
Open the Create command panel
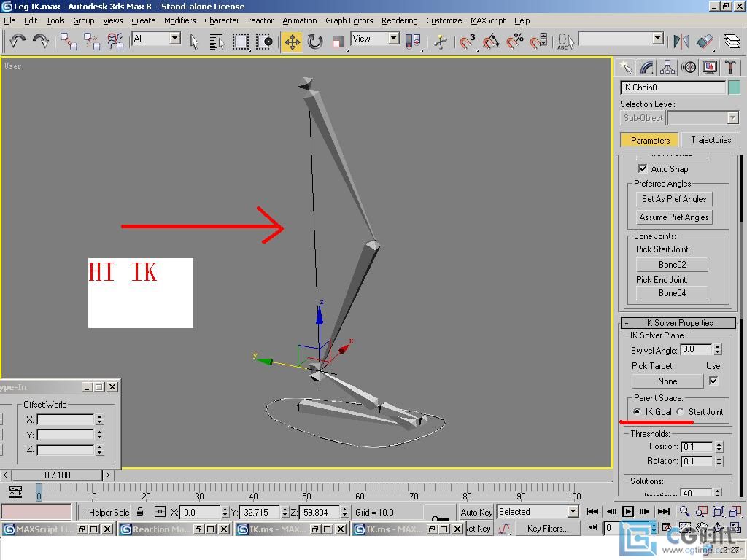click(x=626, y=67)
